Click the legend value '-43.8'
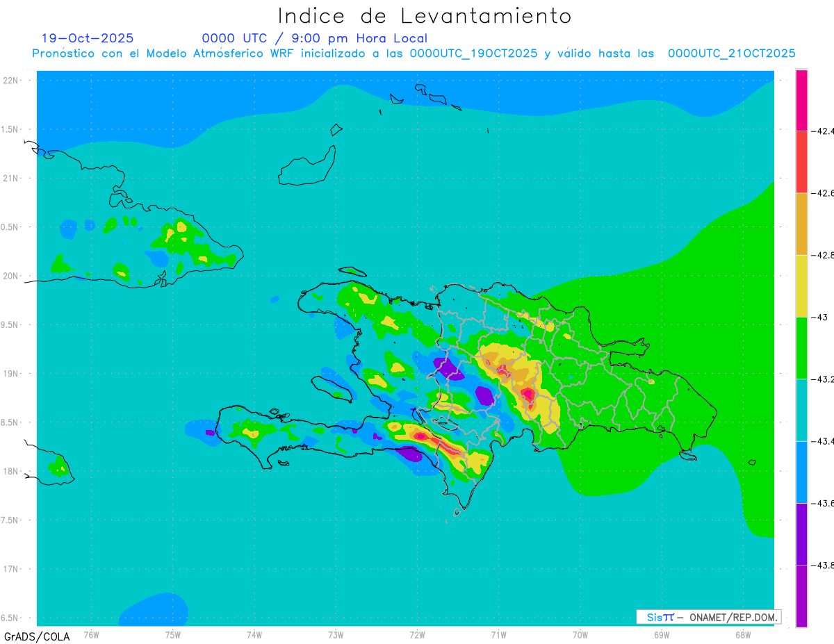This screenshot has width=834, height=644. (822, 565)
